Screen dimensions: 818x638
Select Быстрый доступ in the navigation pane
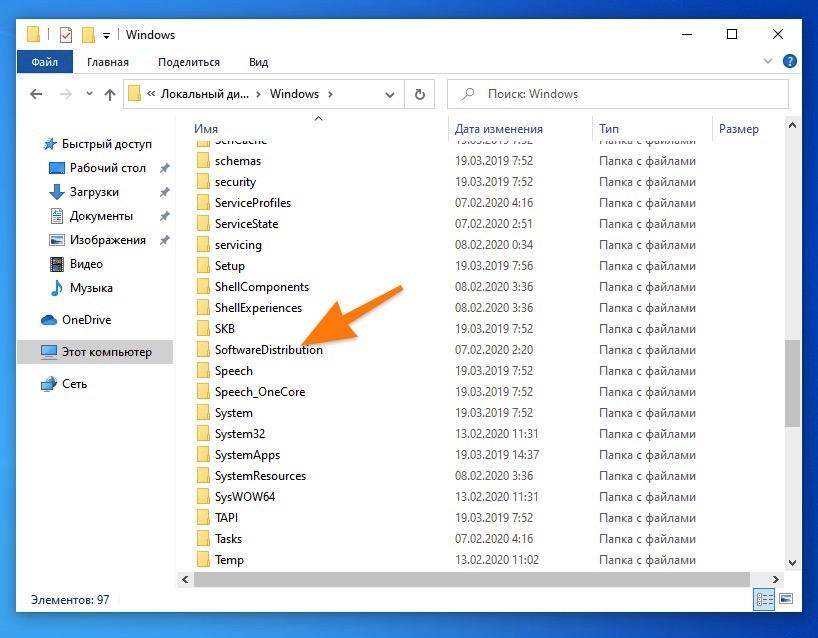[106, 144]
